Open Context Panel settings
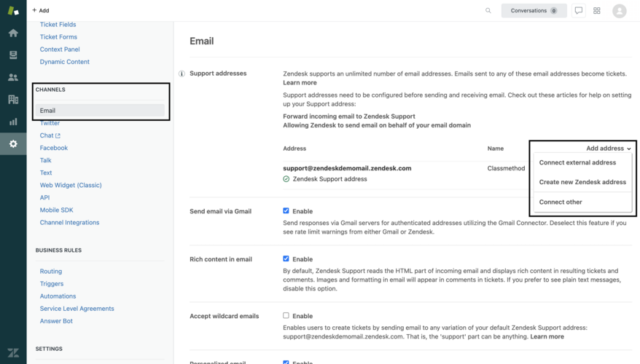 [60, 49]
